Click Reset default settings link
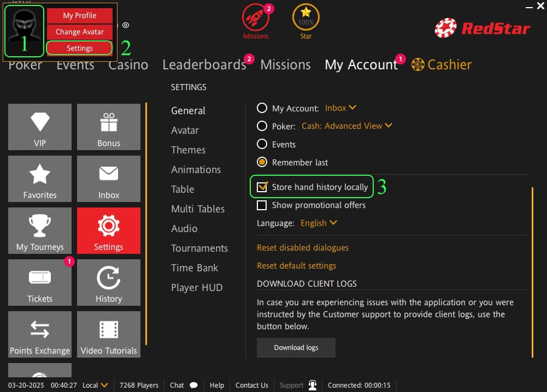 coord(296,266)
